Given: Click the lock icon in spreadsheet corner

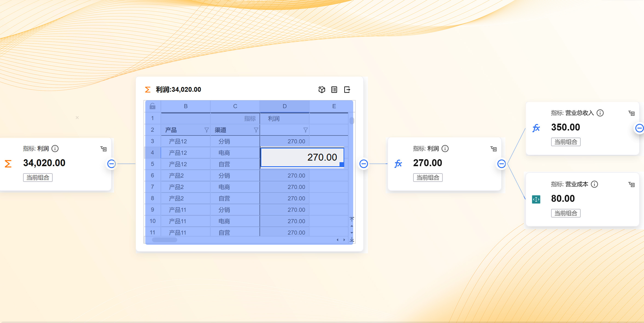Looking at the screenshot, I should pyautogui.click(x=152, y=106).
